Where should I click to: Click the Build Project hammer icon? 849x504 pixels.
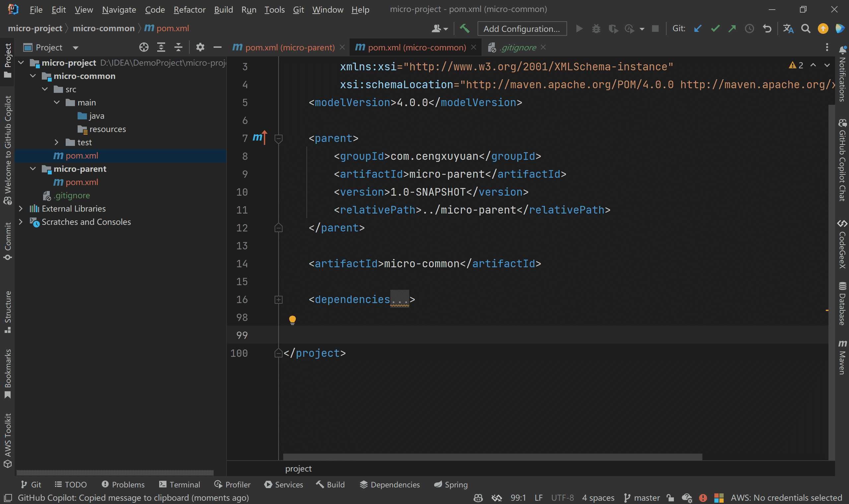click(465, 29)
